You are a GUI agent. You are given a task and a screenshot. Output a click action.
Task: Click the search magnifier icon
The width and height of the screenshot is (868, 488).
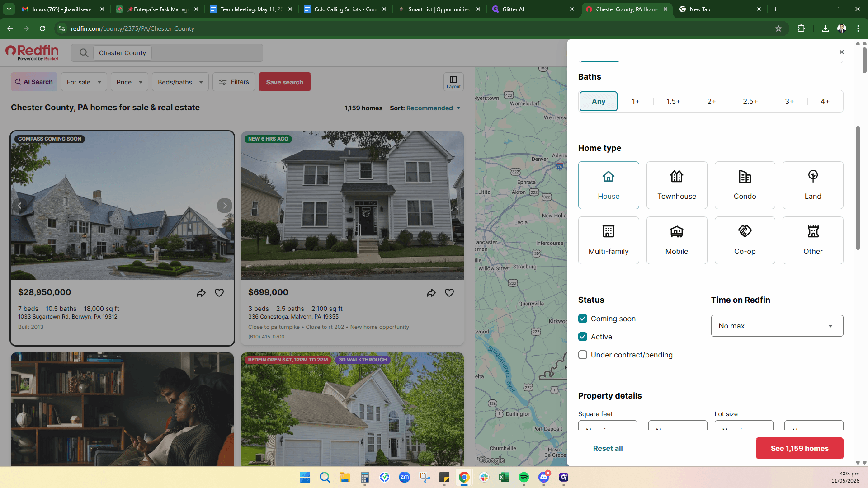coord(84,53)
